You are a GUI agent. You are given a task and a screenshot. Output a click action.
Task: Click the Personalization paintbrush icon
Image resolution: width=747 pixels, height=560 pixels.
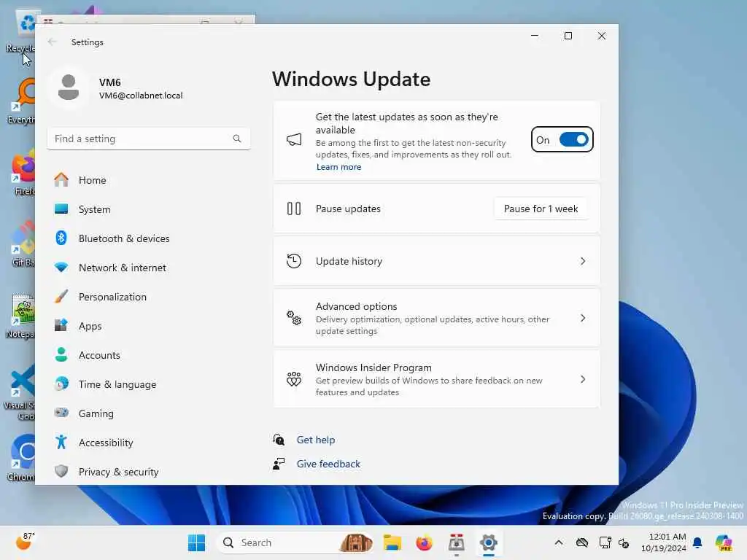click(61, 296)
